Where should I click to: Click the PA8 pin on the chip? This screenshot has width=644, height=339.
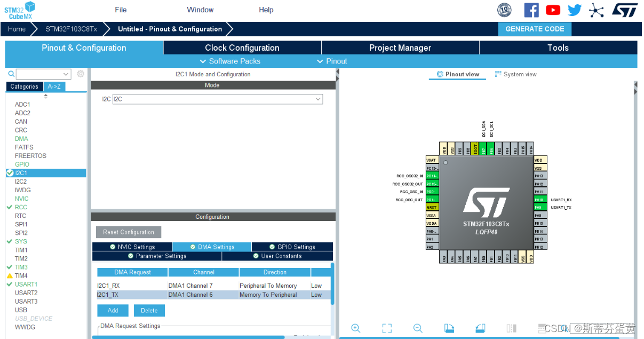(x=540, y=216)
